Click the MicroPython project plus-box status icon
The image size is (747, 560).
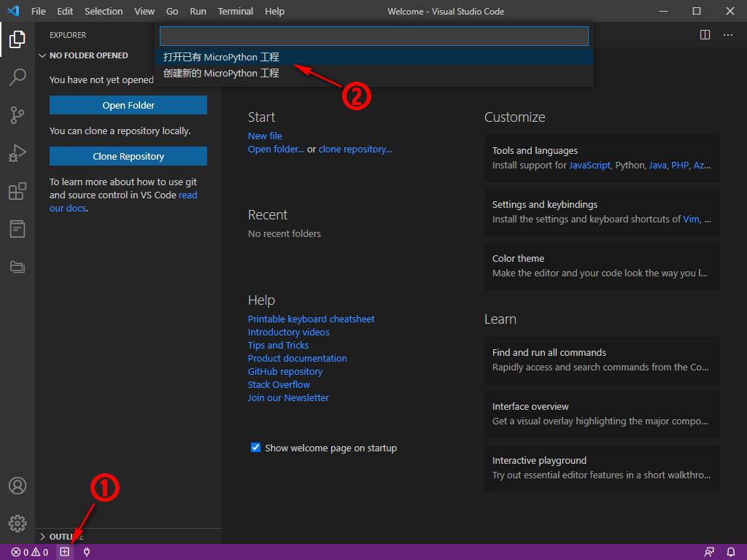click(64, 552)
